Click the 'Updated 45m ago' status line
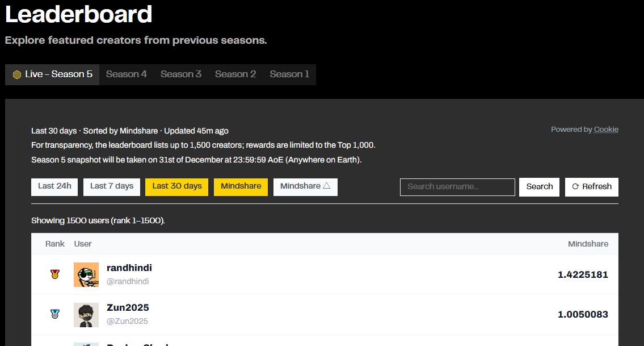This screenshot has height=346, width=644. pyautogui.click(x=130, y=131)
